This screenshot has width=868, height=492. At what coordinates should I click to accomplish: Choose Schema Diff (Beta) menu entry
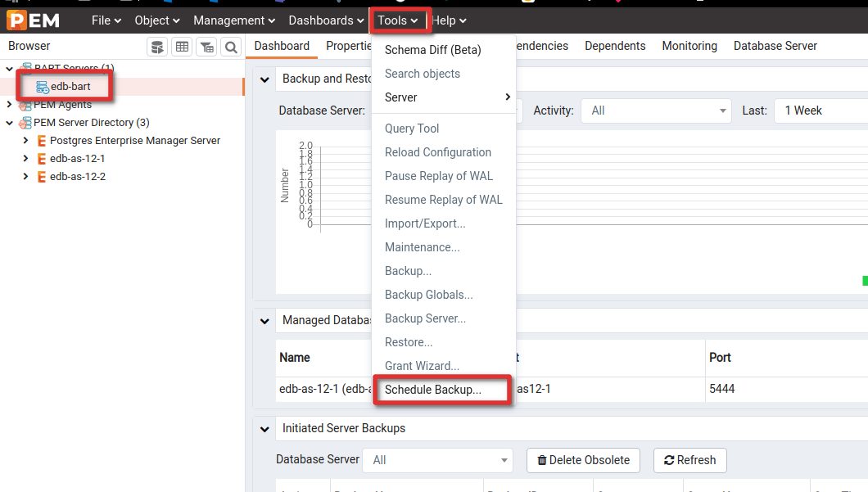point(443,50)
